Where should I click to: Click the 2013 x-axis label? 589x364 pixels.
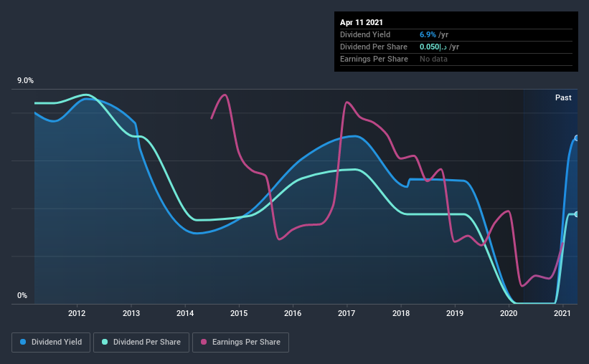pos(131,313)
